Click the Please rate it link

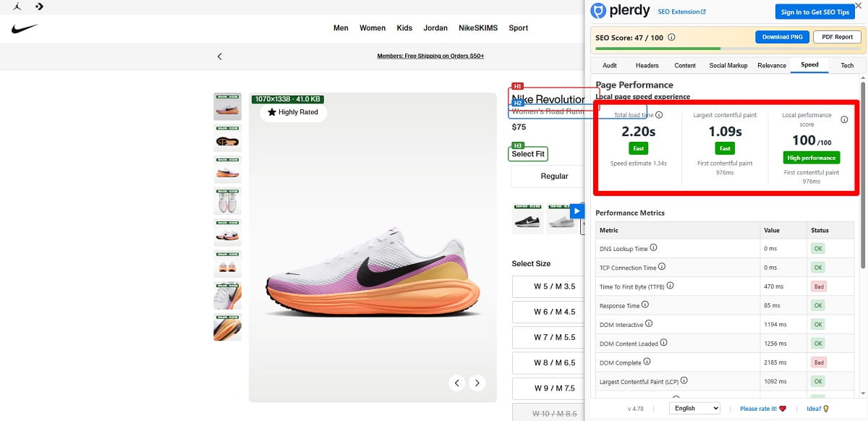pyautogui.click(x=762, y=409)
